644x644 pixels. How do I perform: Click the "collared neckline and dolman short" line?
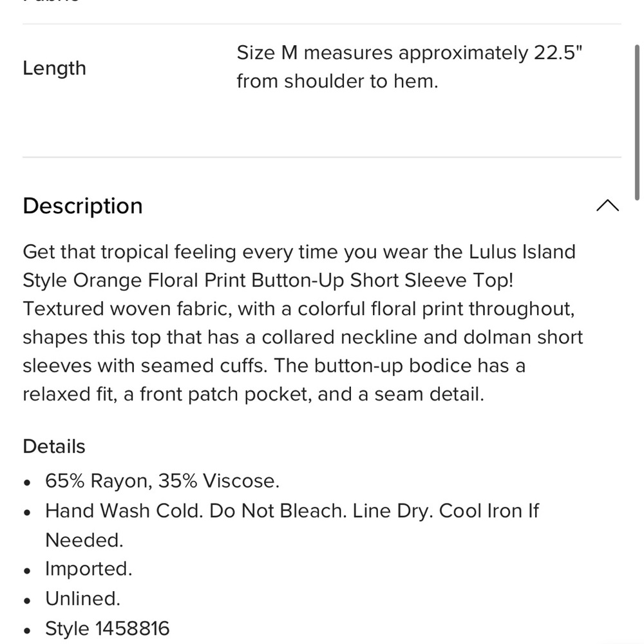tap(303, 337)
